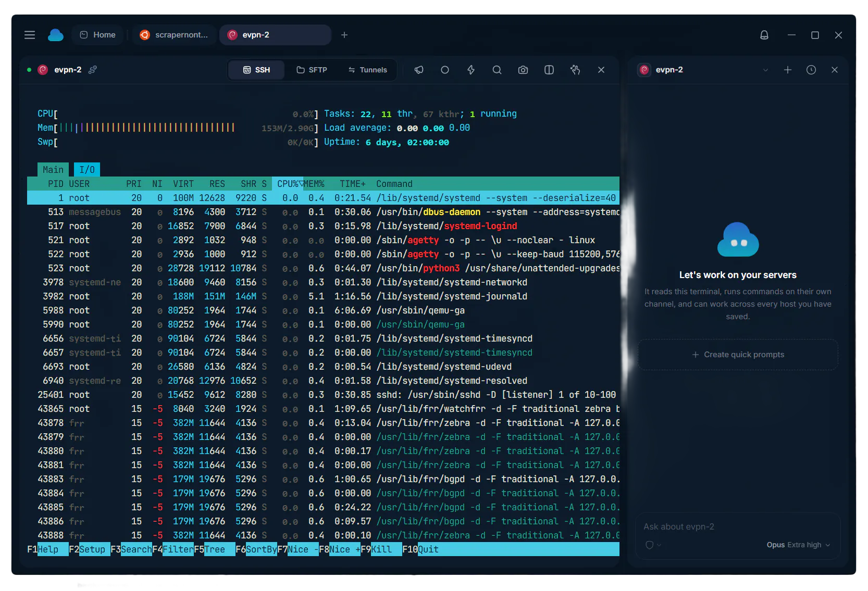This screenshot has height=591, width=868.
Task: Sort by MEM% column header
Action: pos(314,184)
